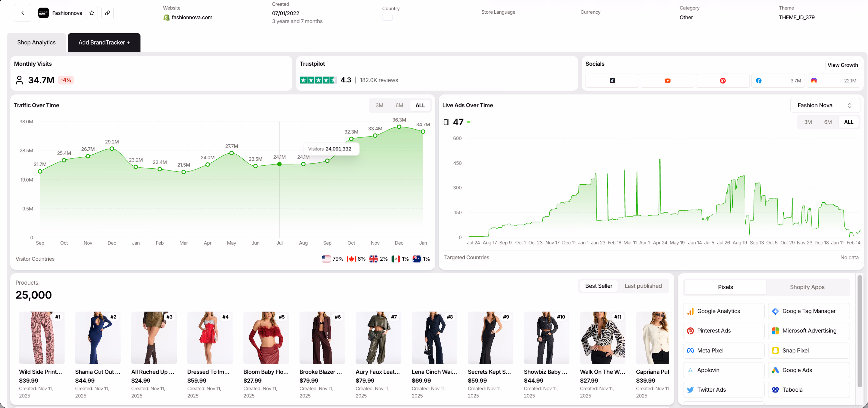Select the Shop Analytics tab

36,43
